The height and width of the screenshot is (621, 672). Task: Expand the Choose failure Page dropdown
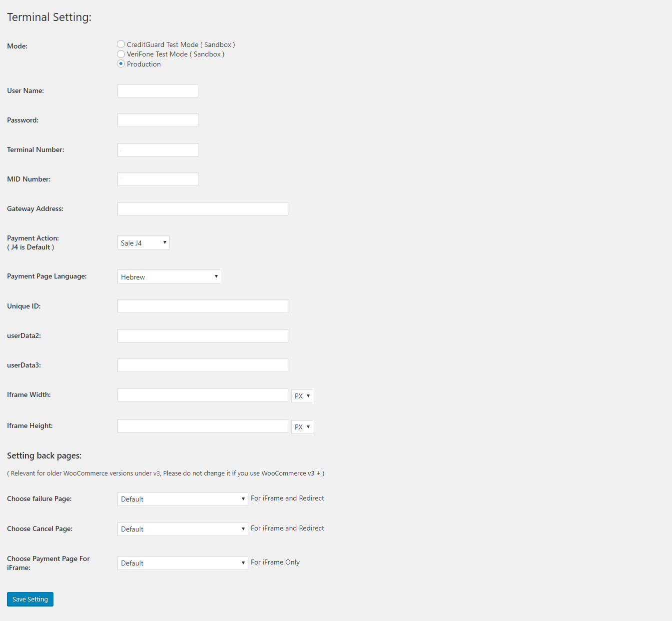click(x=183, y=499)
